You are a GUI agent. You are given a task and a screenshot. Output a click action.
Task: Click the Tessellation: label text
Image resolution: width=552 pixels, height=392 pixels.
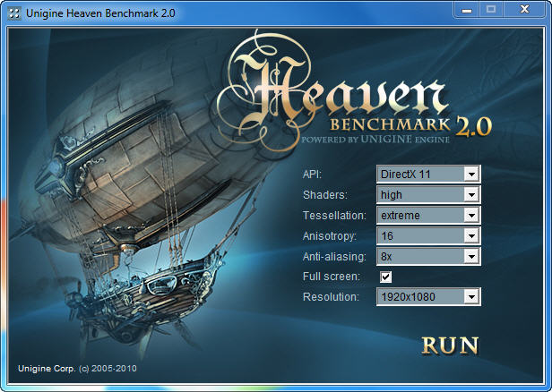tap(334, 216)
